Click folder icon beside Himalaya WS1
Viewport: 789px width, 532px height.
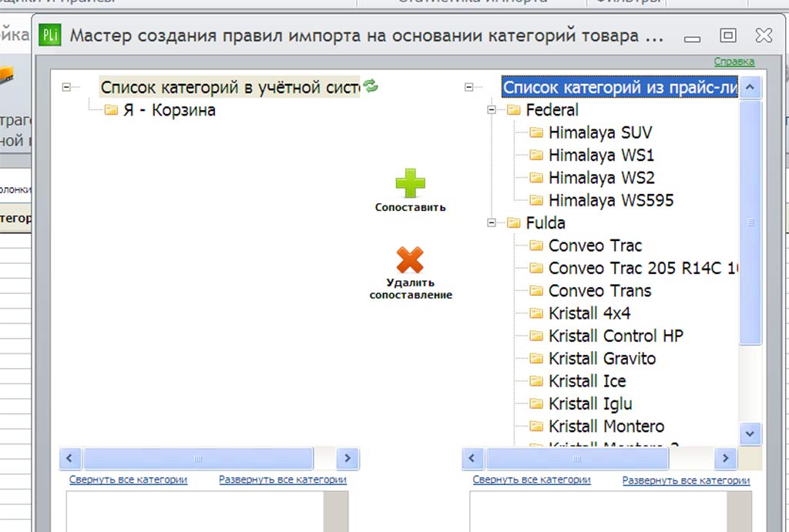coord(536,155)
